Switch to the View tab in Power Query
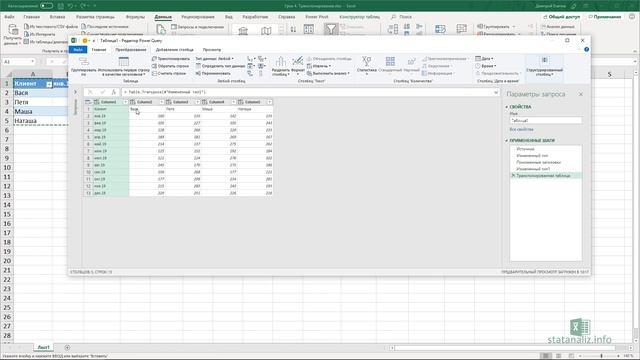The width and height of the screenshot is (640, 360). [212, 50]
